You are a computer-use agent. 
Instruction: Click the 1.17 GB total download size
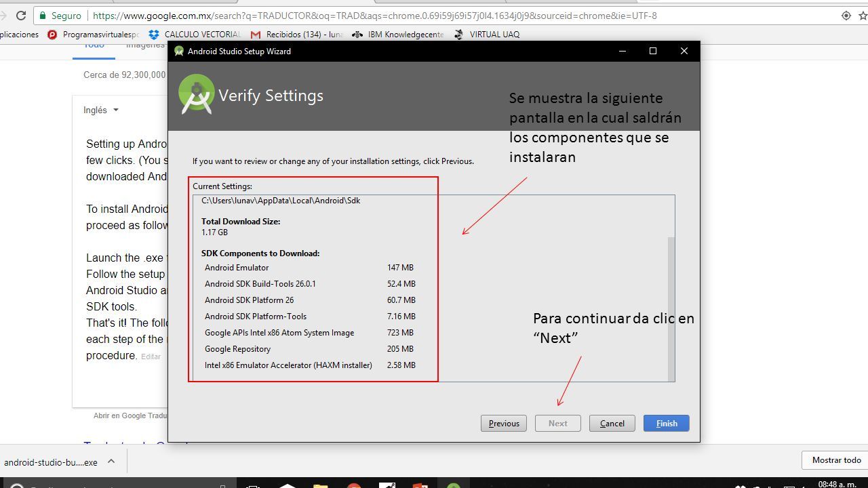click(x=214, y=232)
